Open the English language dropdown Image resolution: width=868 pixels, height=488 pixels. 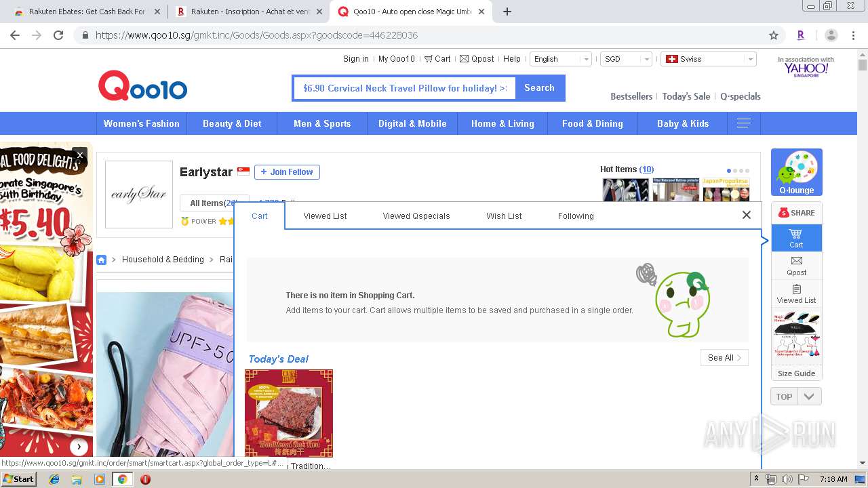coord(561,59)
